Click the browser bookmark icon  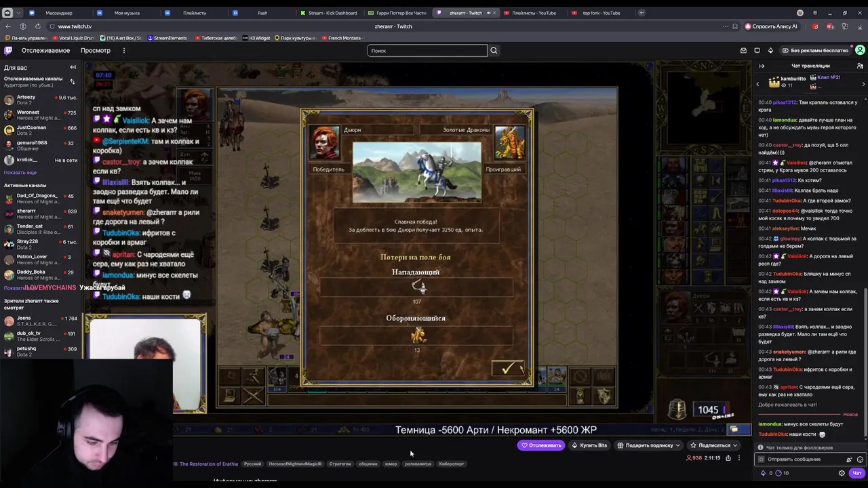[x=735, y=26]
